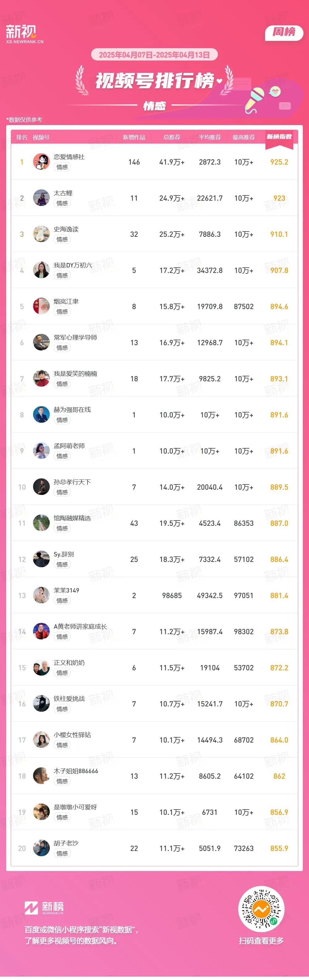Image resolution: width=309 pixels, height=980 pixels.
Task: Open 恋爱情感社 account avatar
Action: [41, 162]
